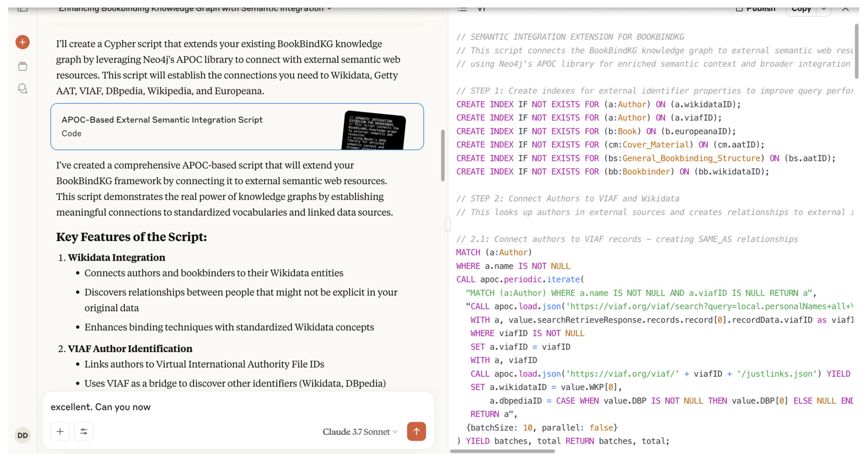The image size is (868, 460).
Task: Open the chats history icon
Action: [22, 89]
